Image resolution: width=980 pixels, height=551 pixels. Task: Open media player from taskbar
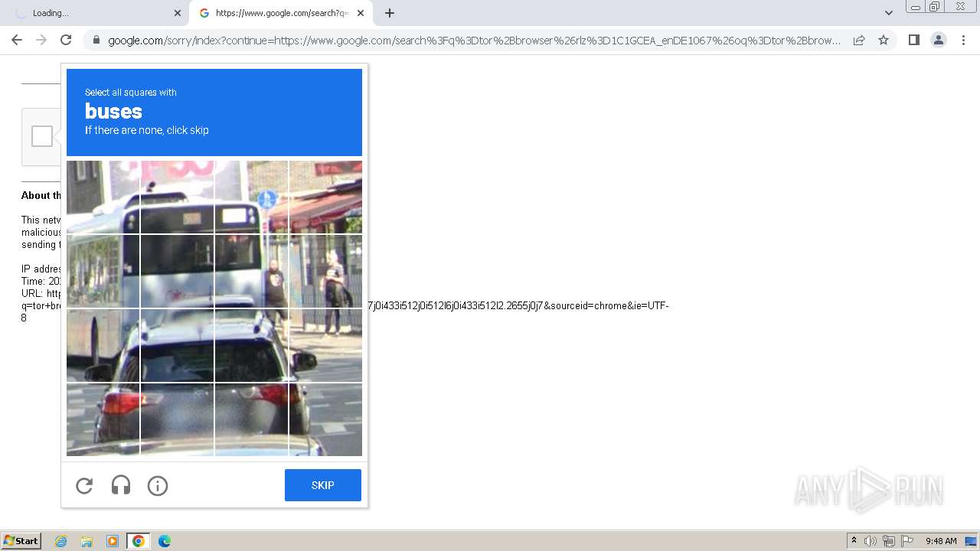pos(113,541)
